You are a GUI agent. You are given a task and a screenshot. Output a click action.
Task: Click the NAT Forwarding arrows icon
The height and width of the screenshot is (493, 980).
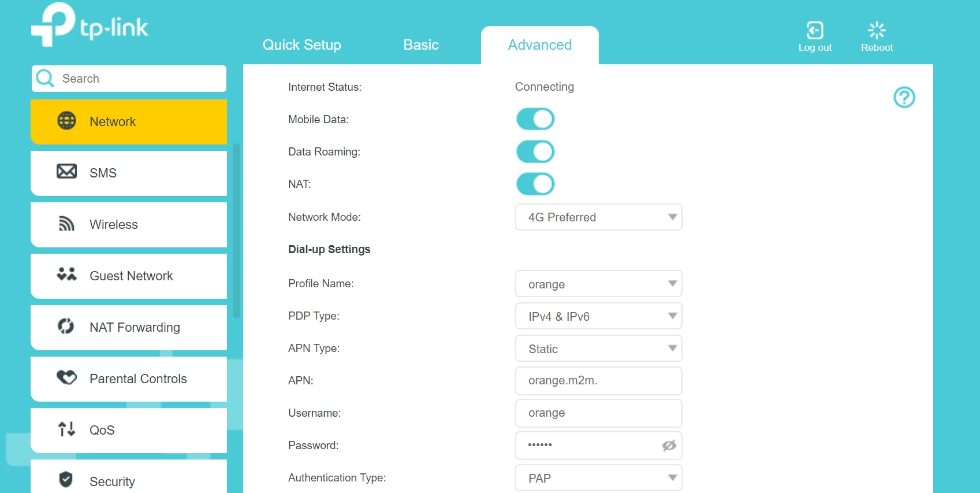(66, 327)
